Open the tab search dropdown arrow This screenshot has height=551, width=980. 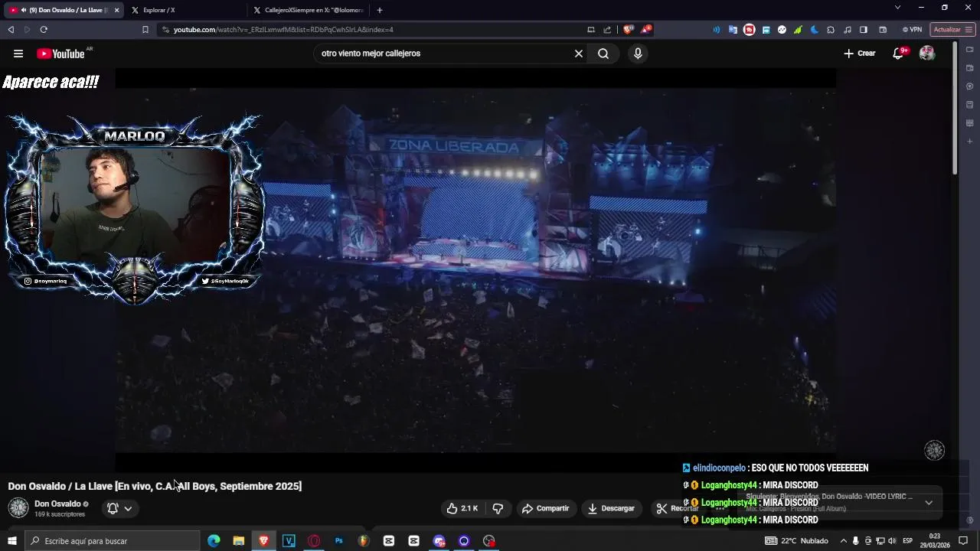[897, 8]
